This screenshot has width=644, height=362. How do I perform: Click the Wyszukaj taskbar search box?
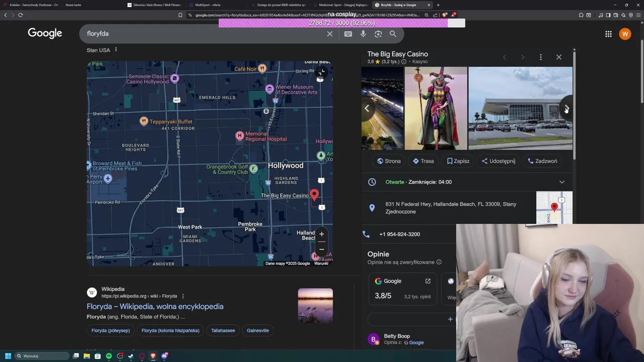43,356
